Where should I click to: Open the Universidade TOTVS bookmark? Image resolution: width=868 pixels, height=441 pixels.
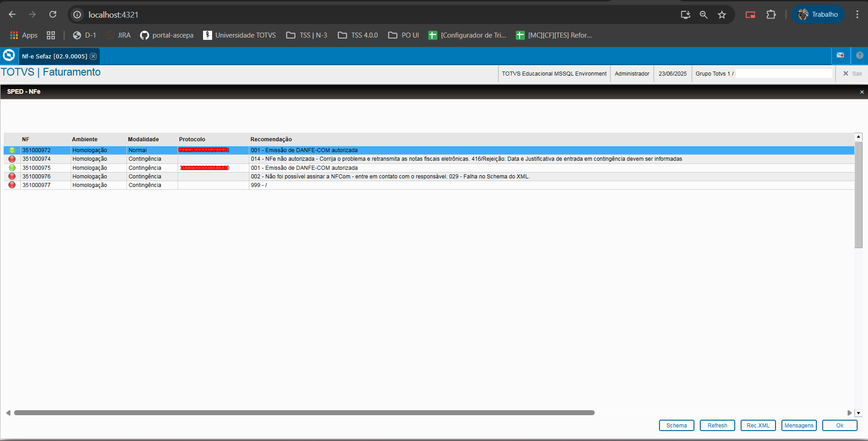pos(239,35)
